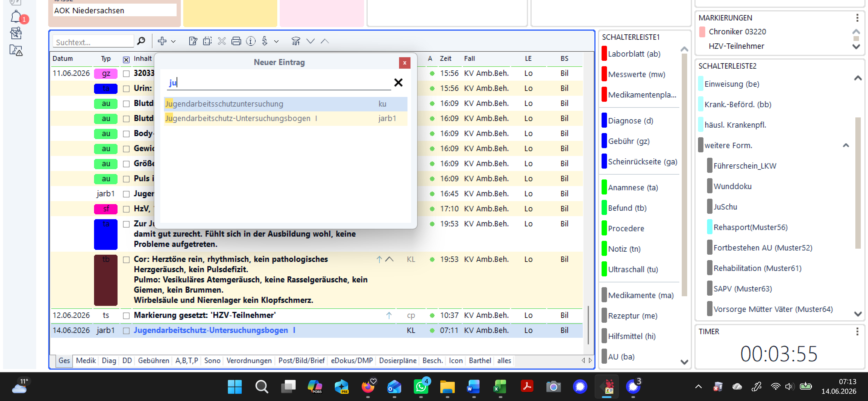Click the AOK Niedersachsen insurance field

coord(115,11)
